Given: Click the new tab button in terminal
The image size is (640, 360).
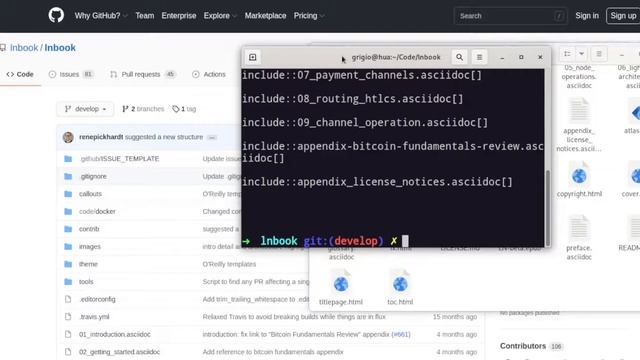Looking at the screenshot, I should coord(253,57).
